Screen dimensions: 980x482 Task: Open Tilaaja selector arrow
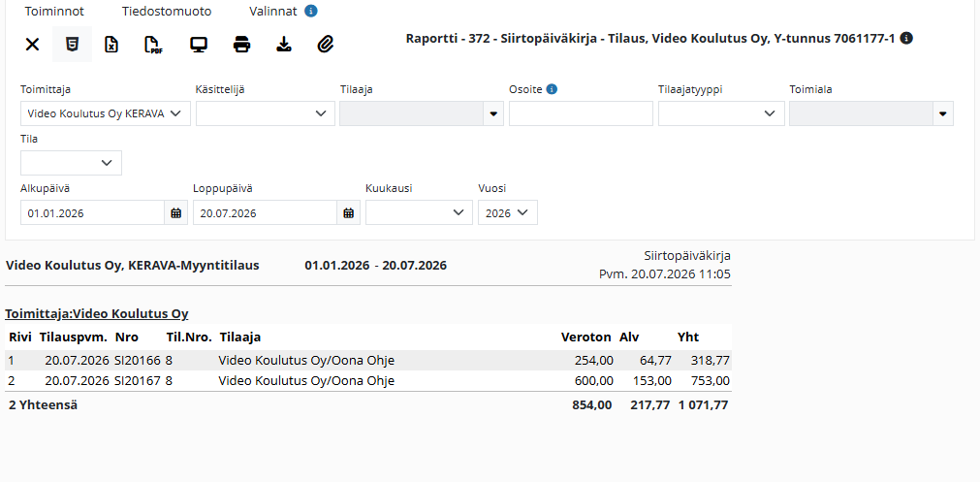pyautogui.click(x=493, y=113)
